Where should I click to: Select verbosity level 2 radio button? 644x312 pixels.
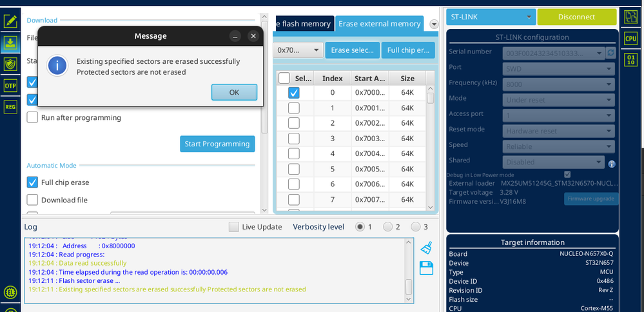pyautogui.click(x=387, y=227)
